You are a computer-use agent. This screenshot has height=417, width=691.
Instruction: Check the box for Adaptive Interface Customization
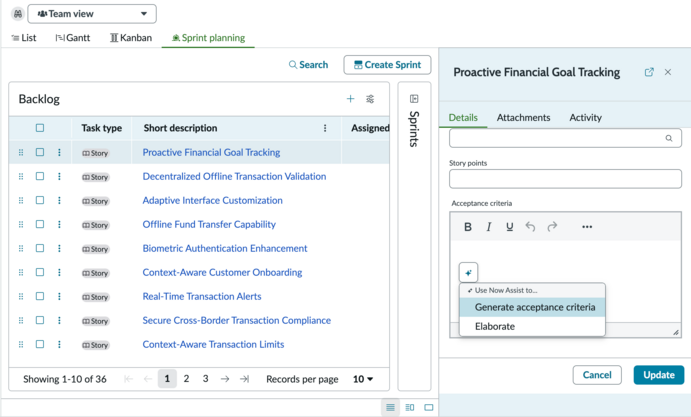coord(40,200)
